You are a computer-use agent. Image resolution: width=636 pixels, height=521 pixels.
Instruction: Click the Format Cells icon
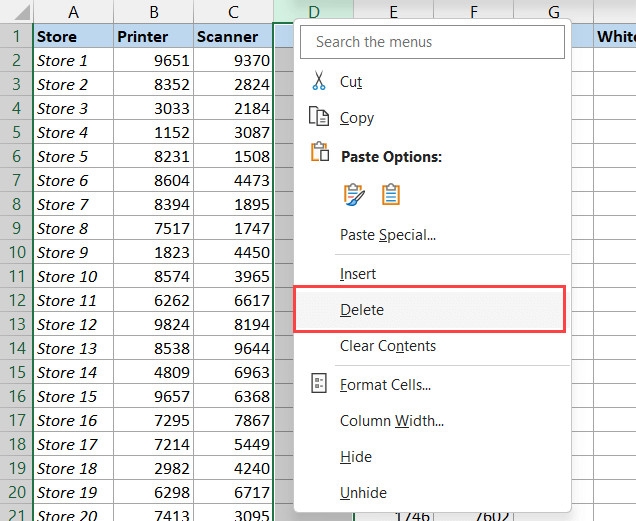[319, 383]
